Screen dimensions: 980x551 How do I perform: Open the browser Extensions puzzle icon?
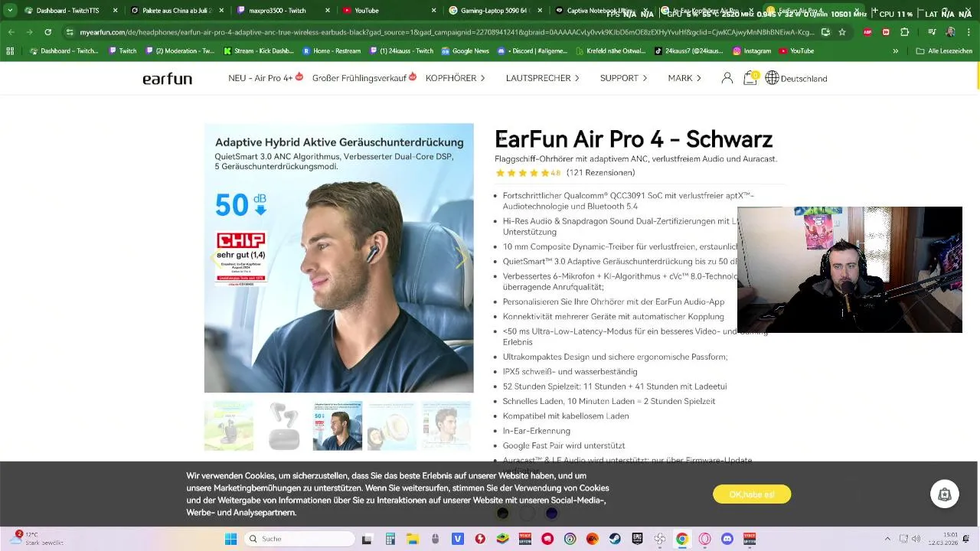click(905, 32)
